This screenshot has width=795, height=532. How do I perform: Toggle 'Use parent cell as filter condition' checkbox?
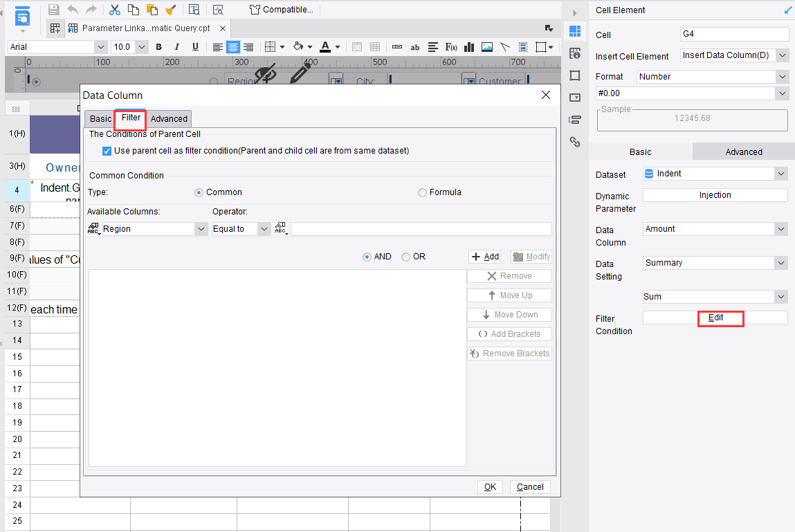tap(107, 151)
